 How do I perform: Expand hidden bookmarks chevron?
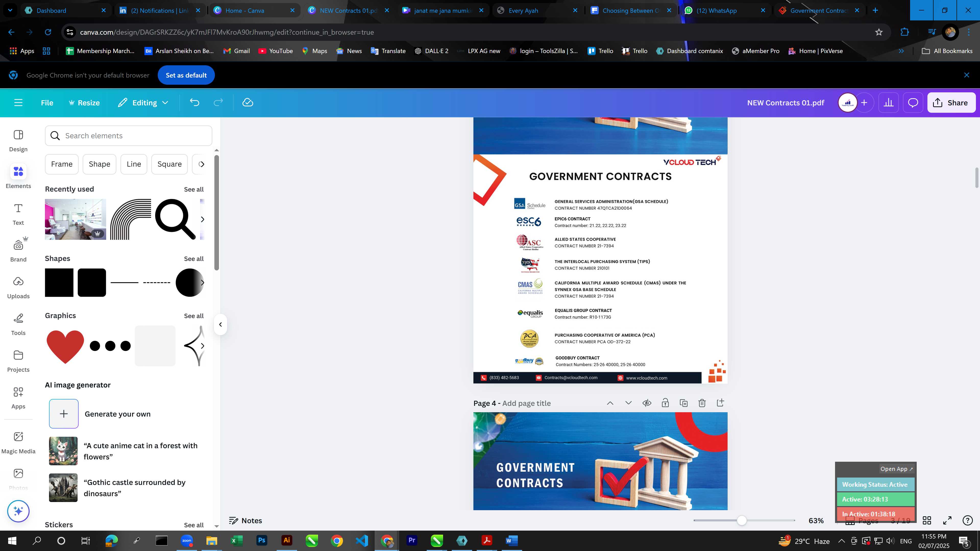coord(901,51)
